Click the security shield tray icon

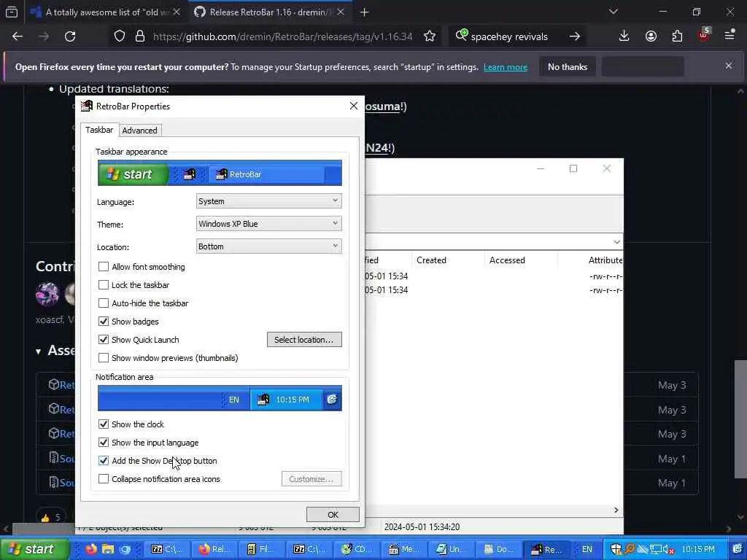616,549
